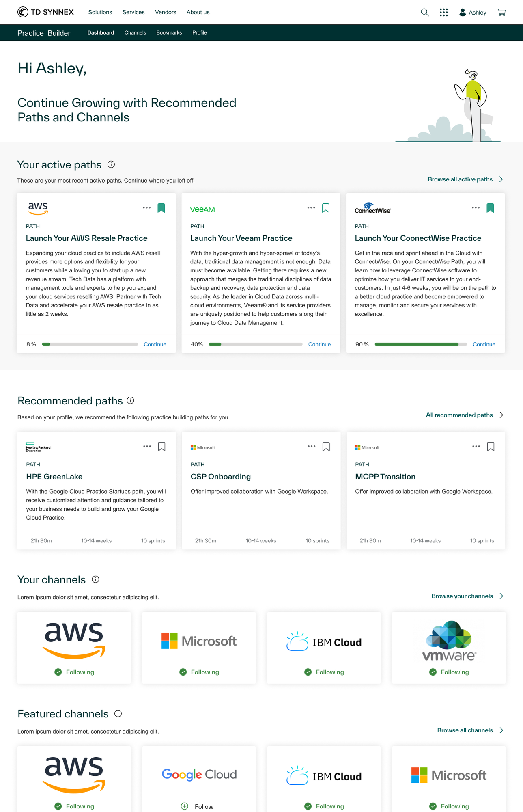Image resolution: width=523 pixels, height=812 pixels.
Task: Click the TD SYNNEX logo
Action: pyautogui.click(x=45, y=12)
